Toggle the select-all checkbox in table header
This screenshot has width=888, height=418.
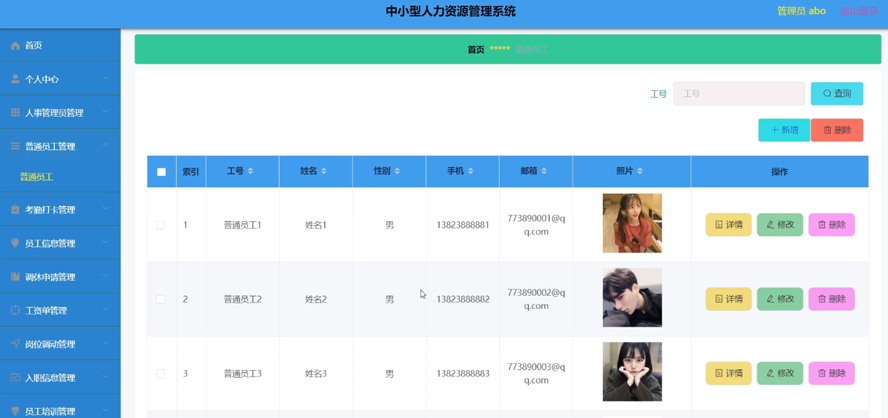[x=161, y=172]
